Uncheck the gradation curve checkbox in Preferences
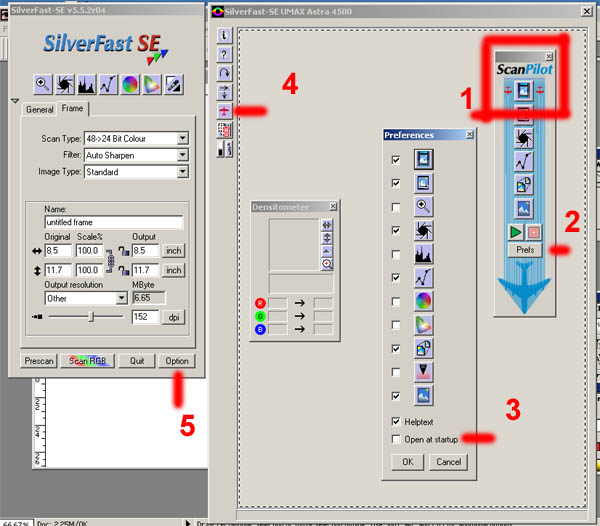The height and width of the screenshot is (526, 600). coord(396,278)
